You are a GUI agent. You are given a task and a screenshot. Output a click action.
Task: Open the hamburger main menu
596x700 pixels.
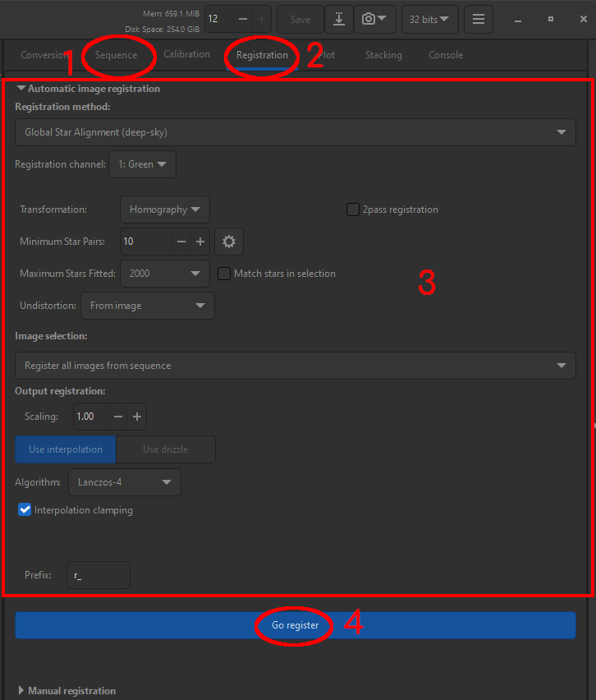pyautogui.click(x=479, y=19)
